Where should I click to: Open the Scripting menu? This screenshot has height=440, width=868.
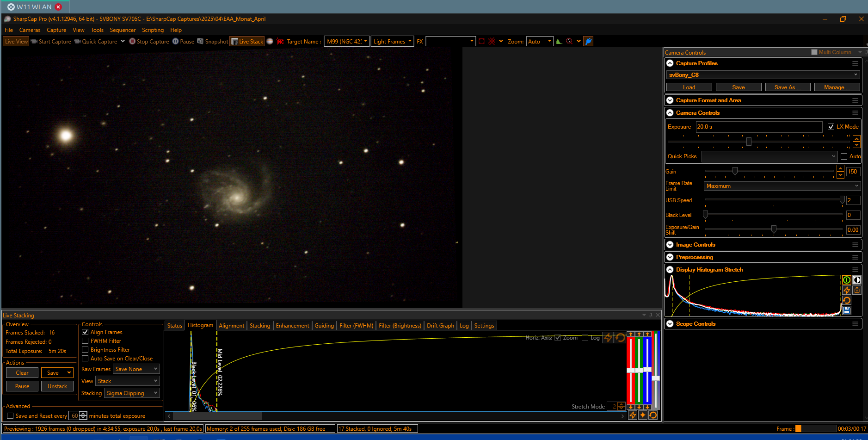pyautogui.click(x=153, y=30)
